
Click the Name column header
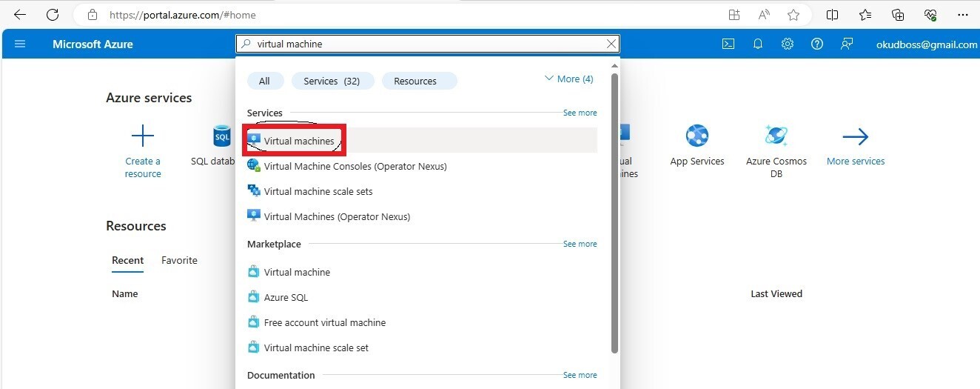point(125,293)
